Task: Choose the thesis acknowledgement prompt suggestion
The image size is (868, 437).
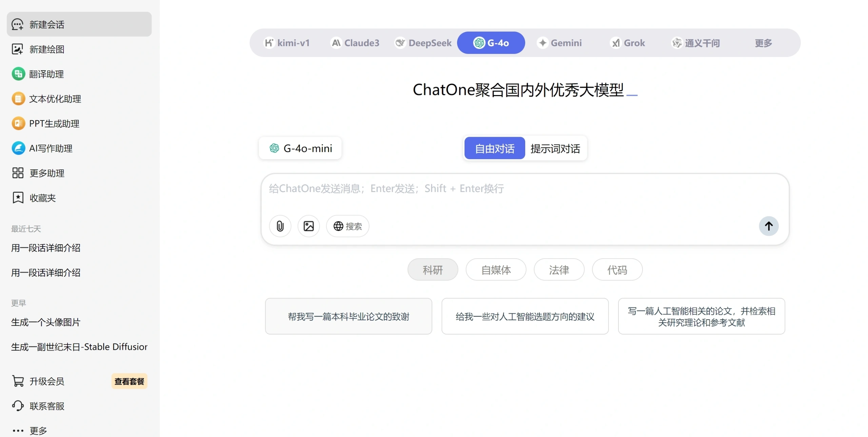Action: pyautogui.click(x=349, y=316)
